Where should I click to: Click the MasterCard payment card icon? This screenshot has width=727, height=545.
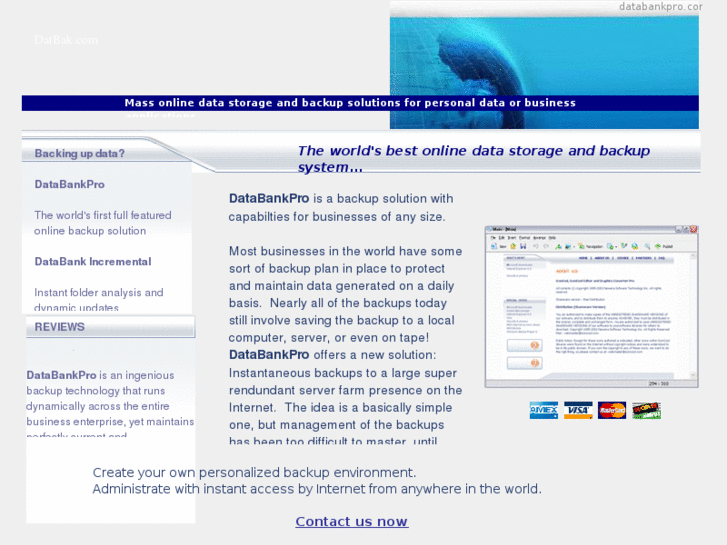612,410
